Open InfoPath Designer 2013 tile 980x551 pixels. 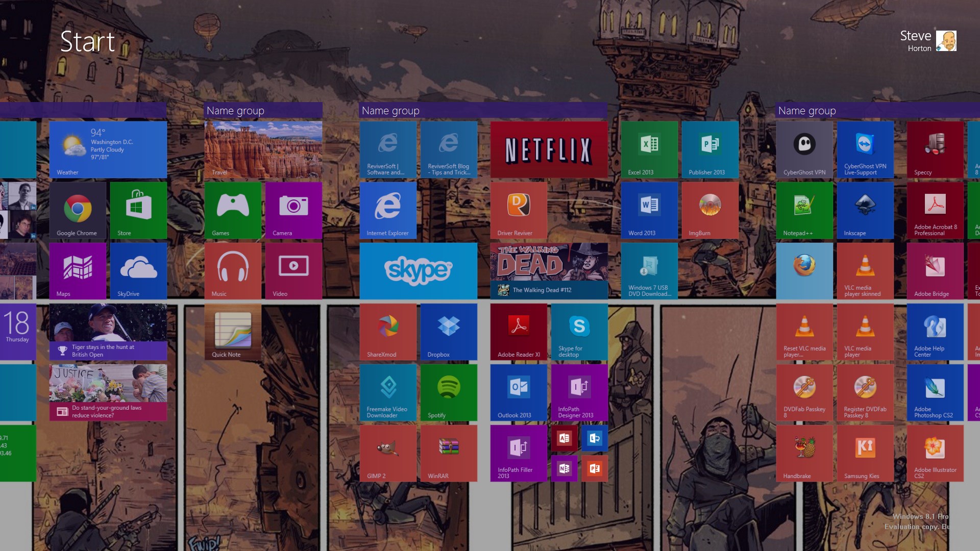coord(579,392)
